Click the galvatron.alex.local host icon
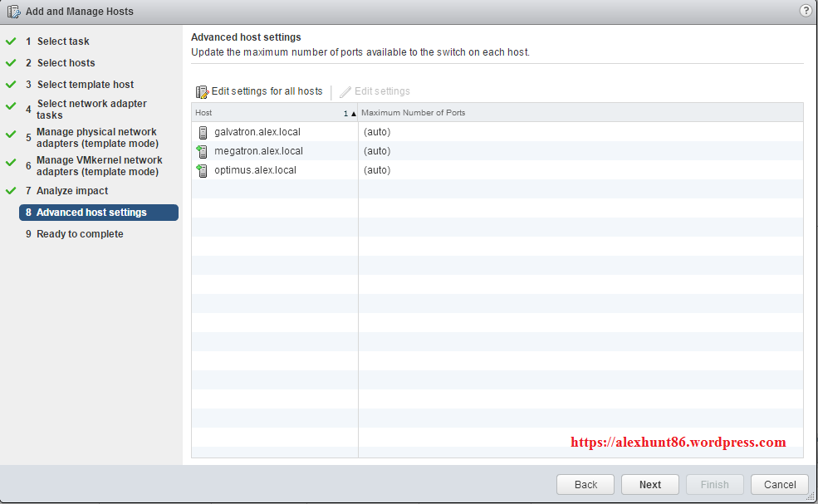 [x=202, y=132]
